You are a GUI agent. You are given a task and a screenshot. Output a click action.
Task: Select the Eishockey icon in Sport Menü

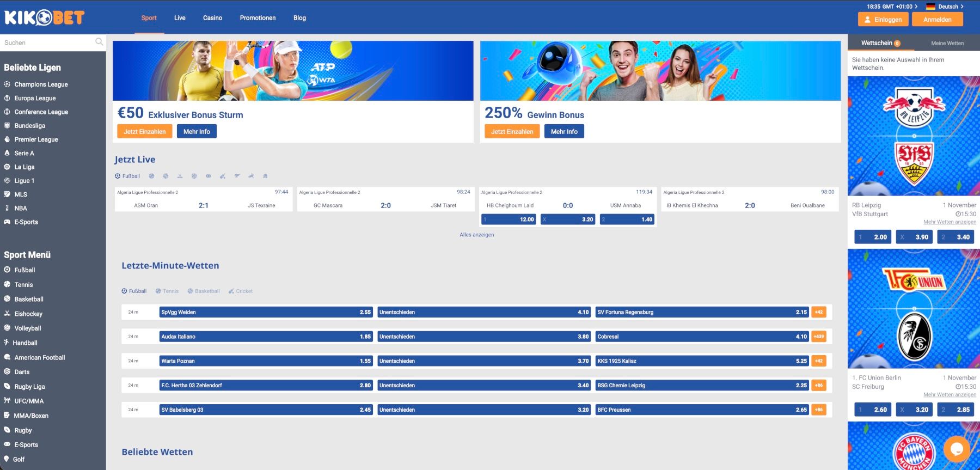point(7,314)
